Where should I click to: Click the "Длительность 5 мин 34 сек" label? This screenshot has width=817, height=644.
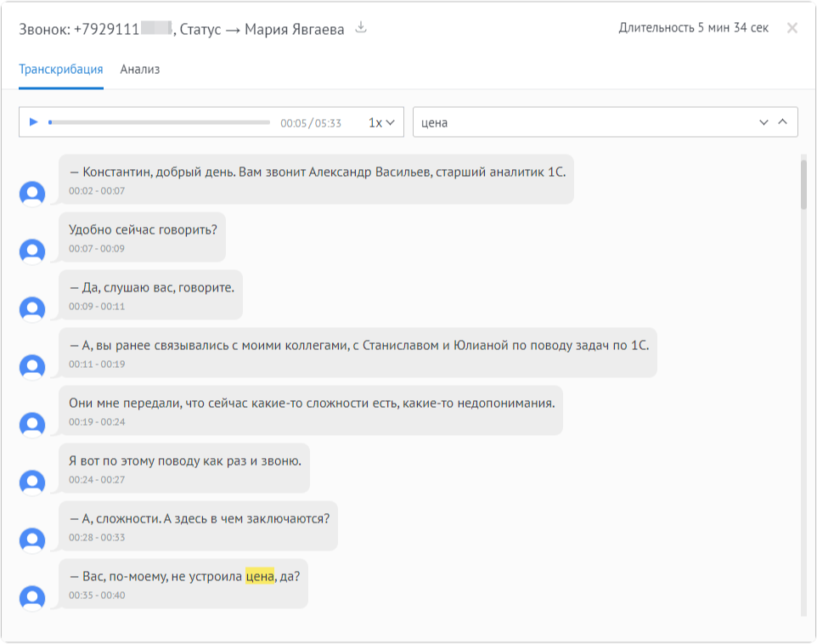[x=694, y=28]
